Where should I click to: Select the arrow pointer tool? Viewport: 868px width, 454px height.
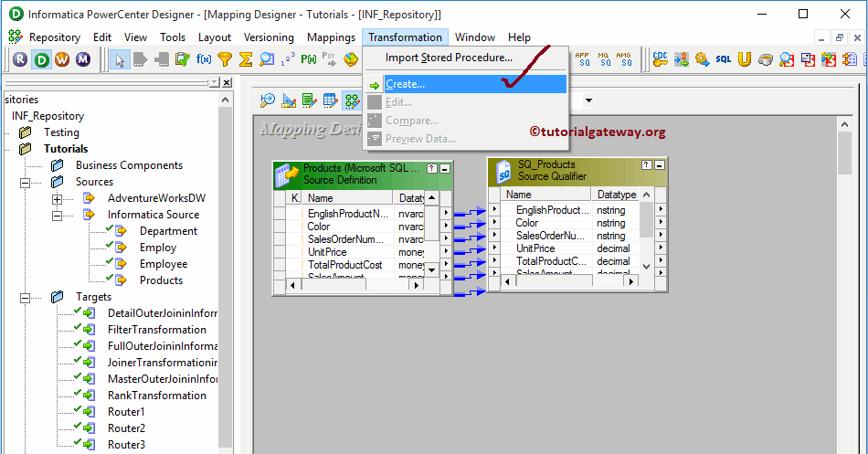pos(120,59)
